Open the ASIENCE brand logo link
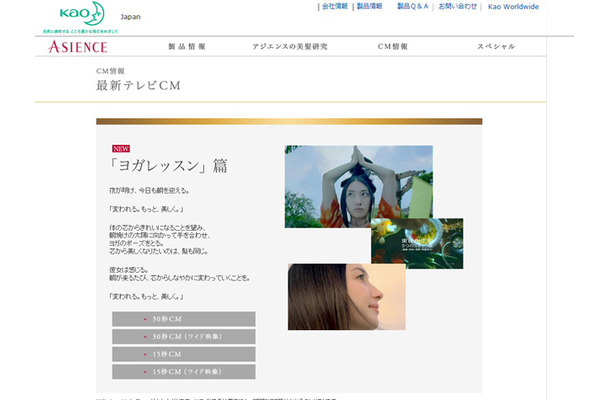This screenshot has height=400, width=610. point(78,47)
